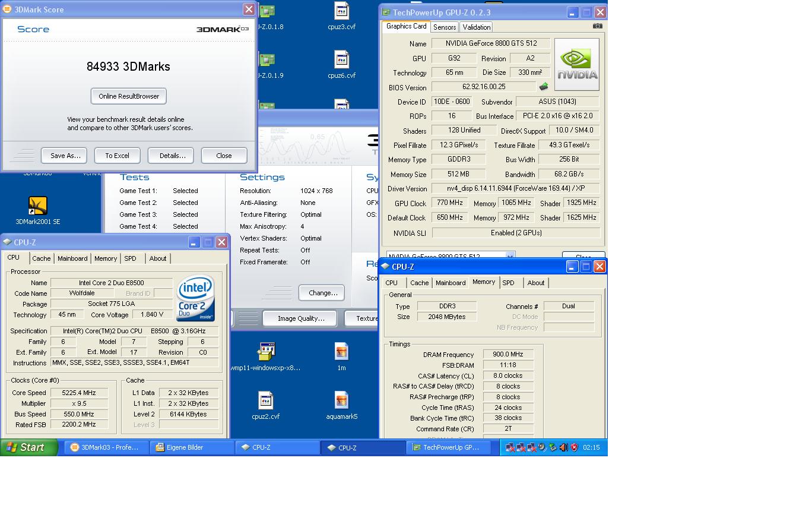812x521 pixels.
Task: Click the Intel Core 2 Duo logo
Action: tap(196, 298)
